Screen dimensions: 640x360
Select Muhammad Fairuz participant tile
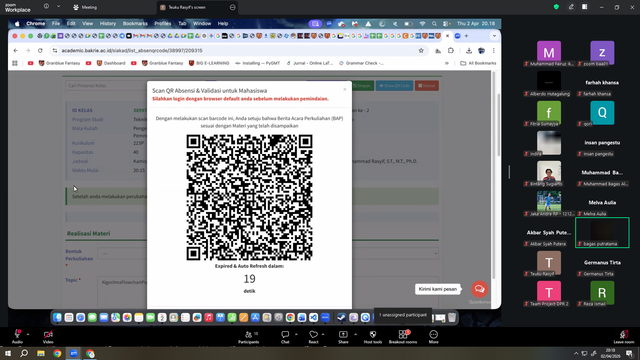tap(549, 53)
